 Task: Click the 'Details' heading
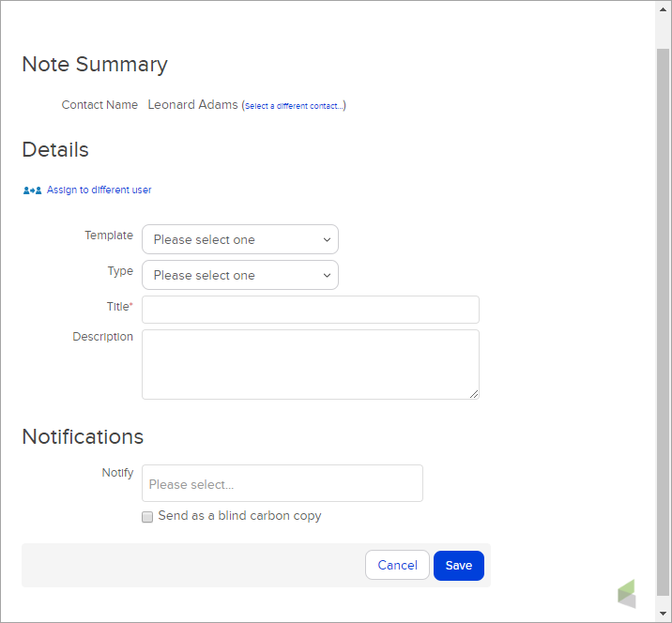click(x=55, y=149)
